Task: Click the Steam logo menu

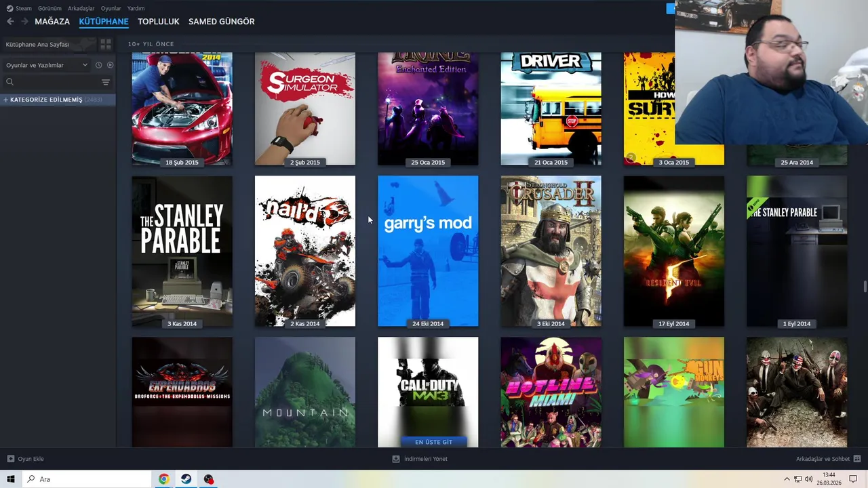Action: click(x=9, y=8)
